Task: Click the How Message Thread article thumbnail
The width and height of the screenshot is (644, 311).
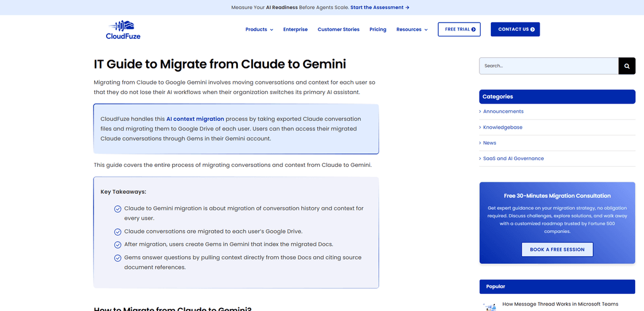Action: [490, 306]
